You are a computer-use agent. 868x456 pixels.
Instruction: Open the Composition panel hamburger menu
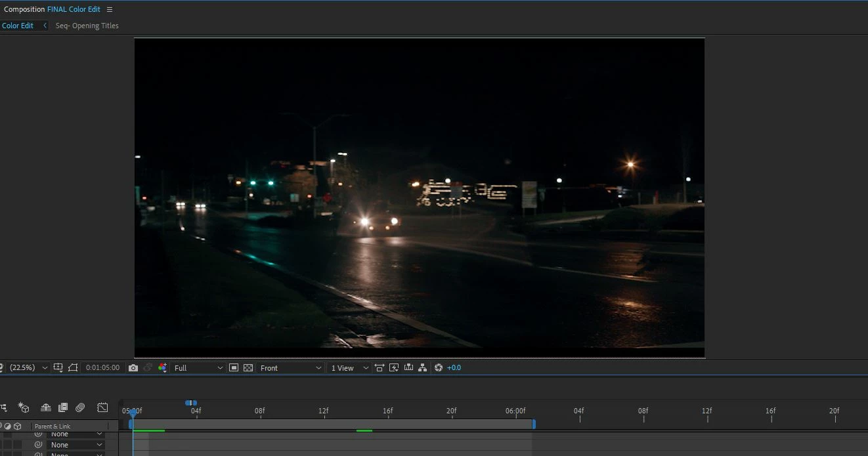110,9
